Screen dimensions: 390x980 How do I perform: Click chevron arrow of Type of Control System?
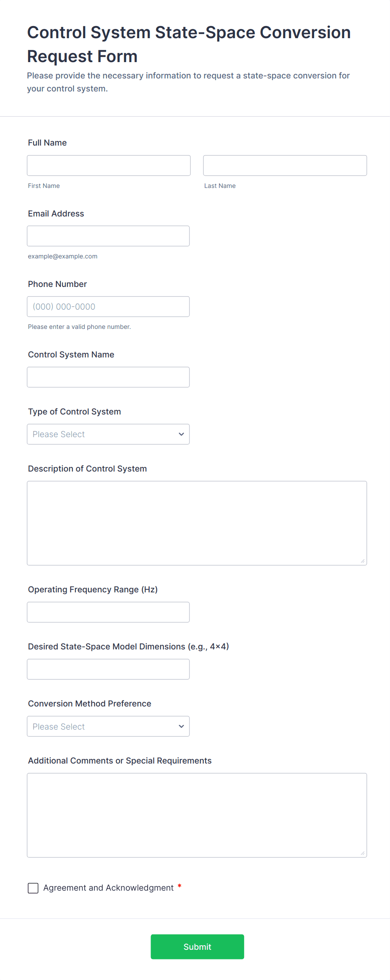[x=181, y=434]
